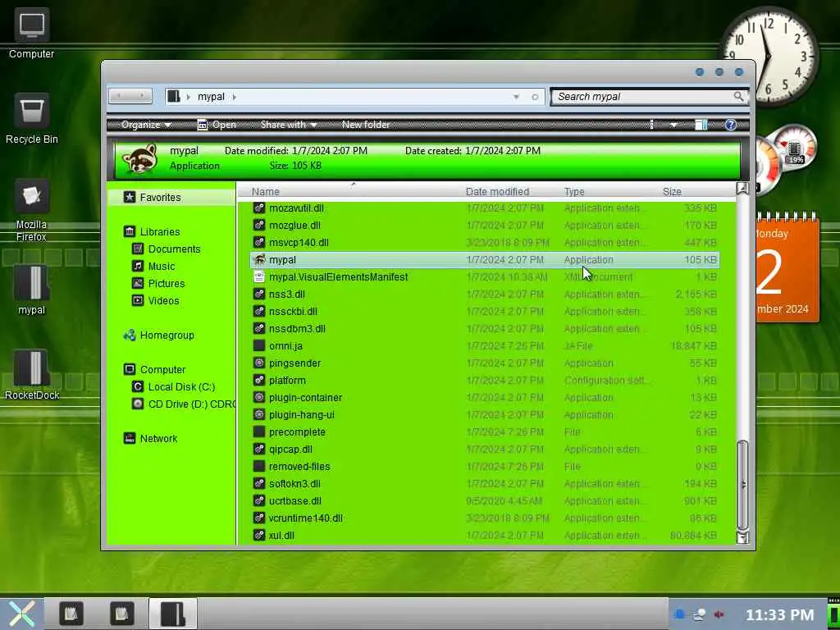Click the volume icon in system tray

[719, 614]
